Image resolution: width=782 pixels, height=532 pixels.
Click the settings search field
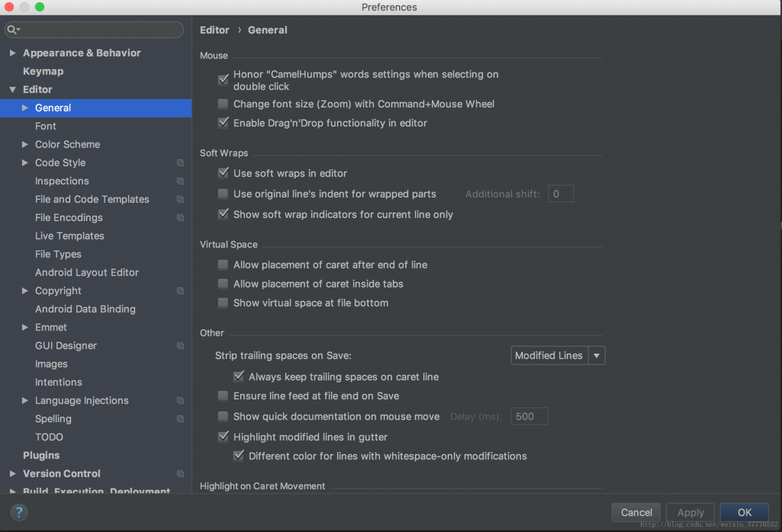tap(95, 29)
